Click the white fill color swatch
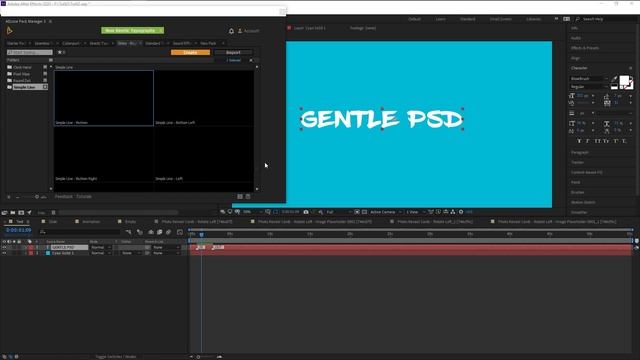Viewport: 640px width, 360px height. [624, 80]
